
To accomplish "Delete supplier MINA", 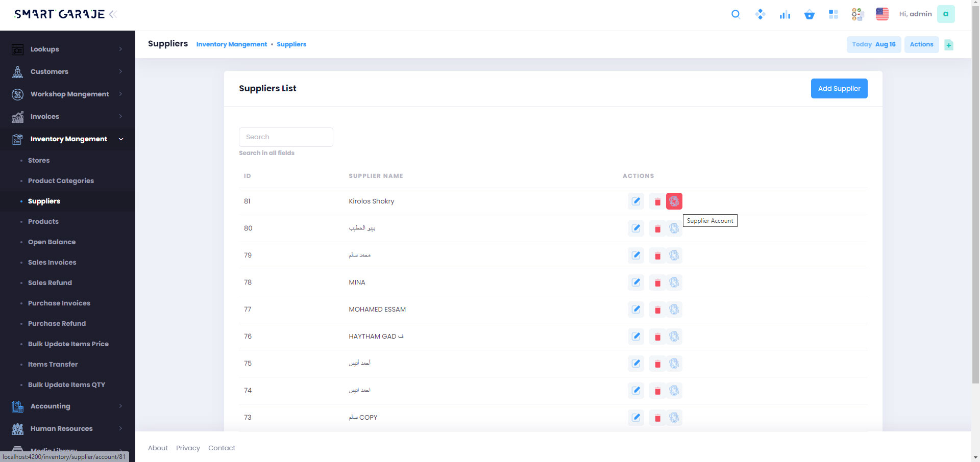I will coord(657,283).
